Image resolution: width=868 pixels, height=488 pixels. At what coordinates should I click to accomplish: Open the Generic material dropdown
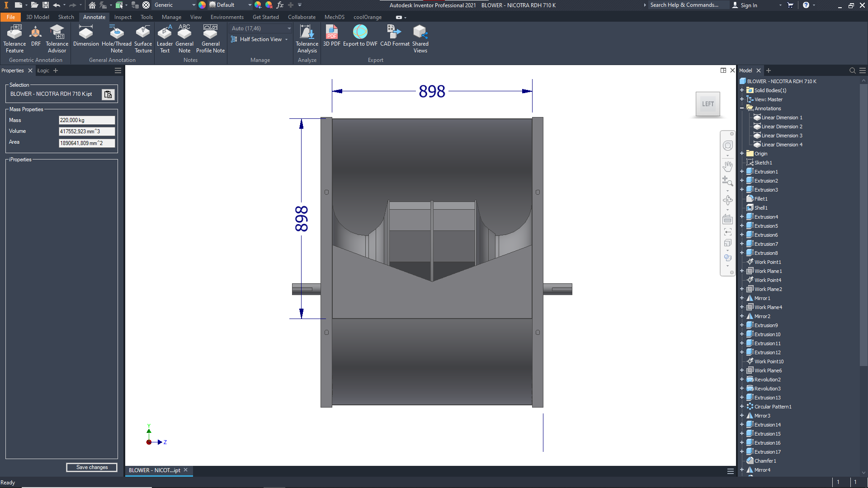193,5
